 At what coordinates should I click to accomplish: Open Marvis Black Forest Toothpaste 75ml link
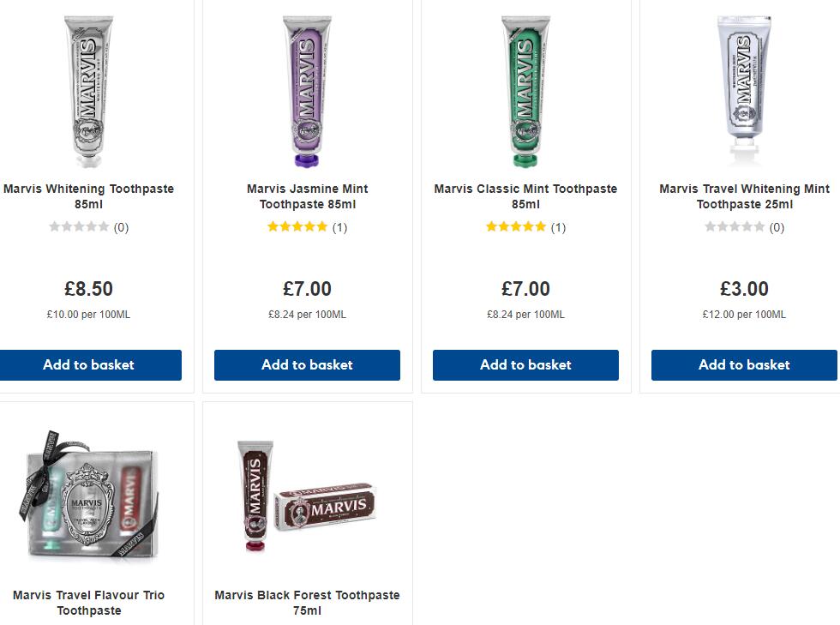click(x=307, y=603)
